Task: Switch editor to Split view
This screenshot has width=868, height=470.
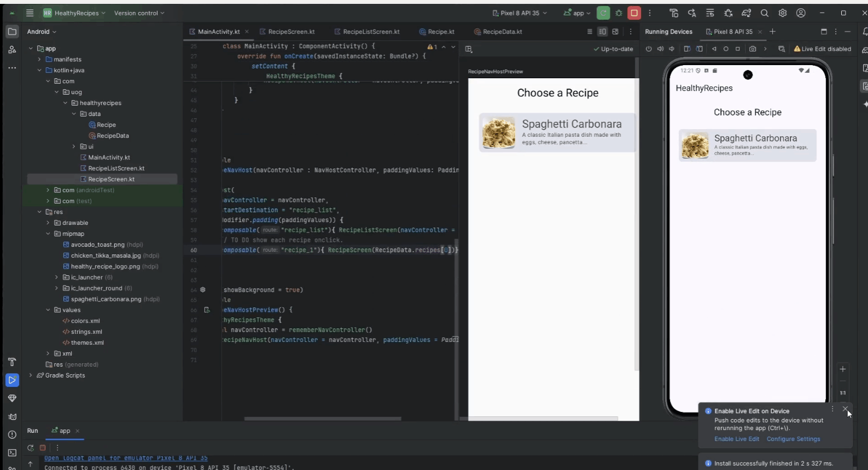Action: (602, 32)
